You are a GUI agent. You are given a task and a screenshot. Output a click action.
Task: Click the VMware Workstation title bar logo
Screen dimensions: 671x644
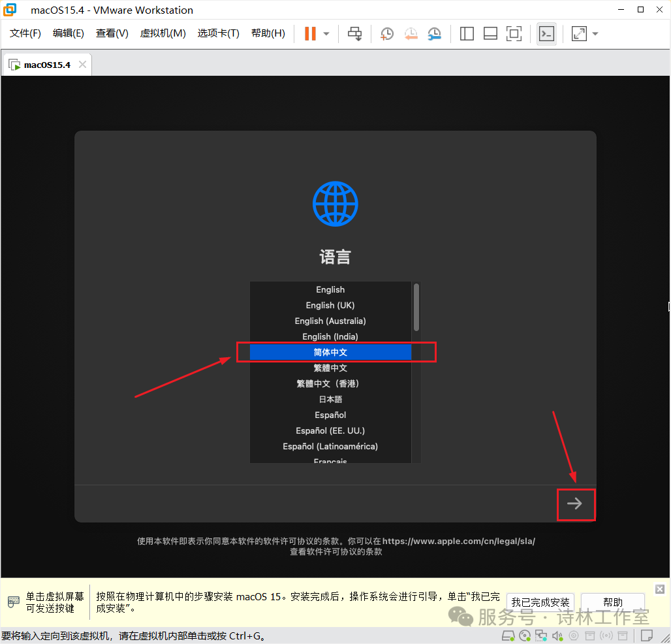click(x=9, y=9)
